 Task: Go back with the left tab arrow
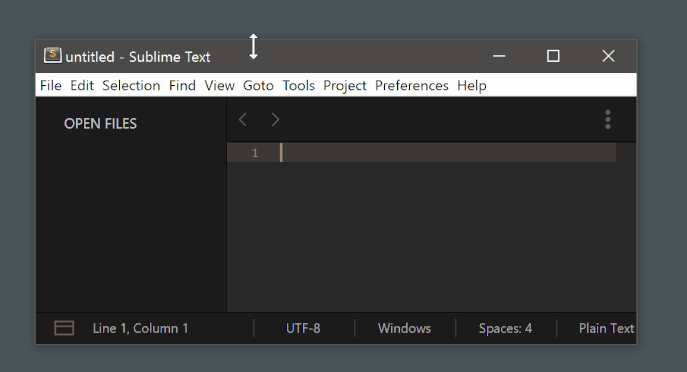[243, 119]
